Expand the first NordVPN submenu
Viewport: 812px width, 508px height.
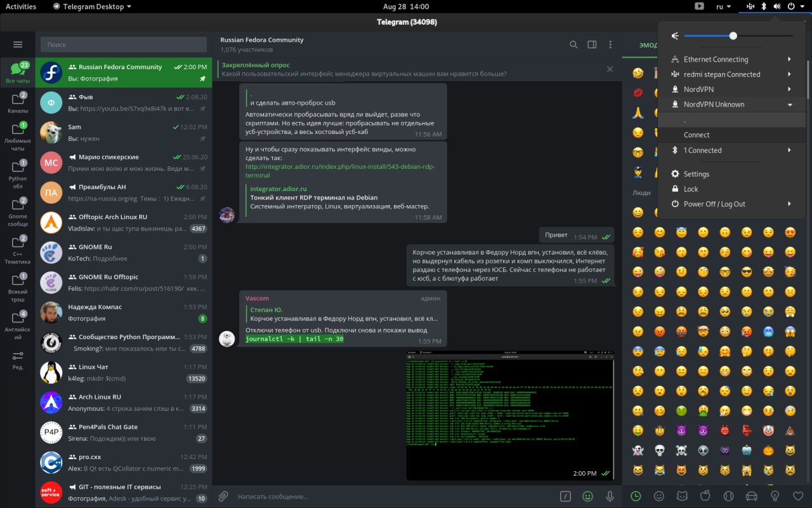click(731, 90)
